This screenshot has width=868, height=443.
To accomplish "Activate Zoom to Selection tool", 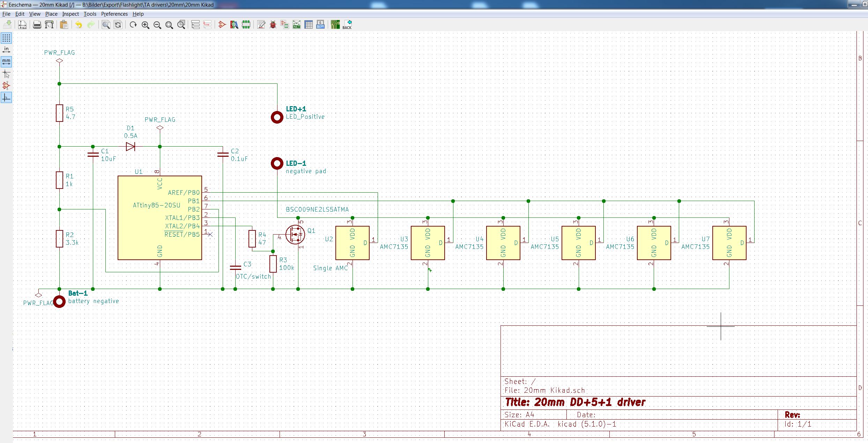I will (181, 24).
